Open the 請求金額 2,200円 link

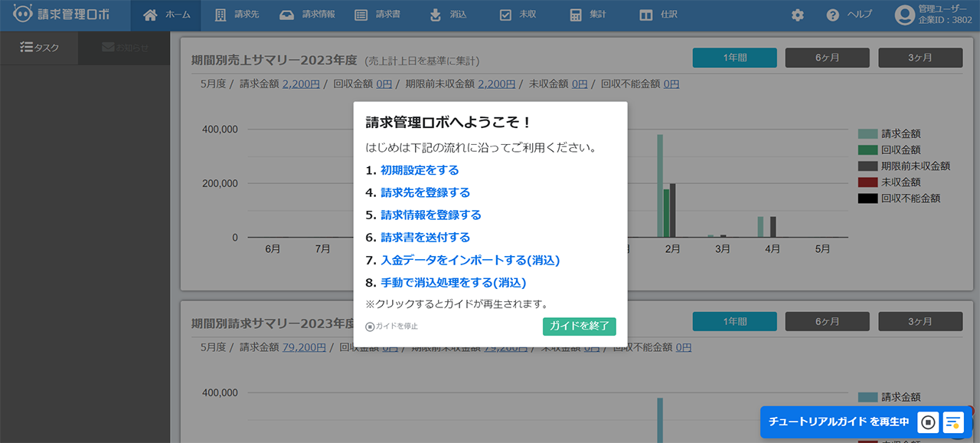301,84
